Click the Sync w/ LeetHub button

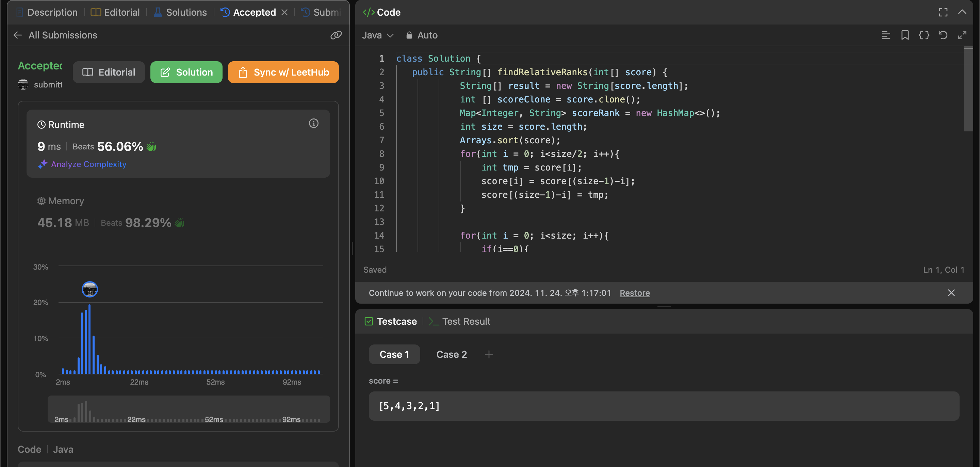coord(283,72)
